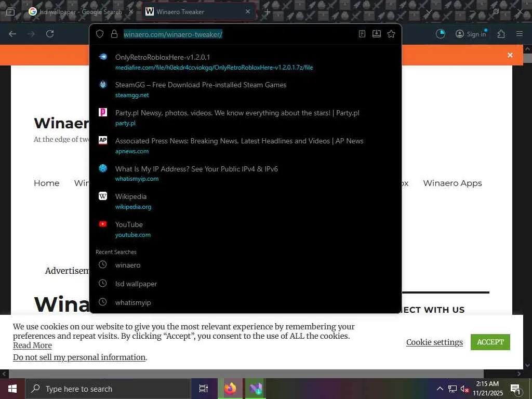Open site security padlock info
The image size is (532, 399).
click(x=114, y=34)
